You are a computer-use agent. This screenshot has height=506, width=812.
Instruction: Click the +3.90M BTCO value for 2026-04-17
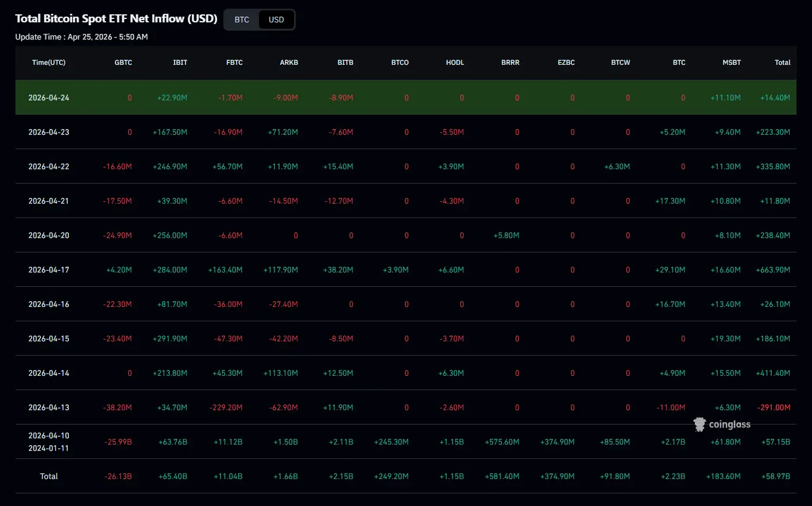(396, 270)
